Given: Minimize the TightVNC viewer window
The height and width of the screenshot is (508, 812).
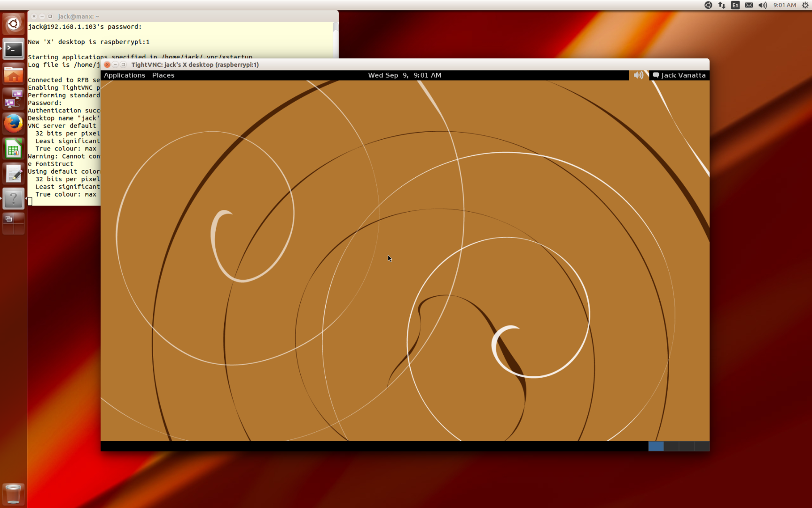Looking at the screenshot, I should pyautogui.click(x=116, y=64).
